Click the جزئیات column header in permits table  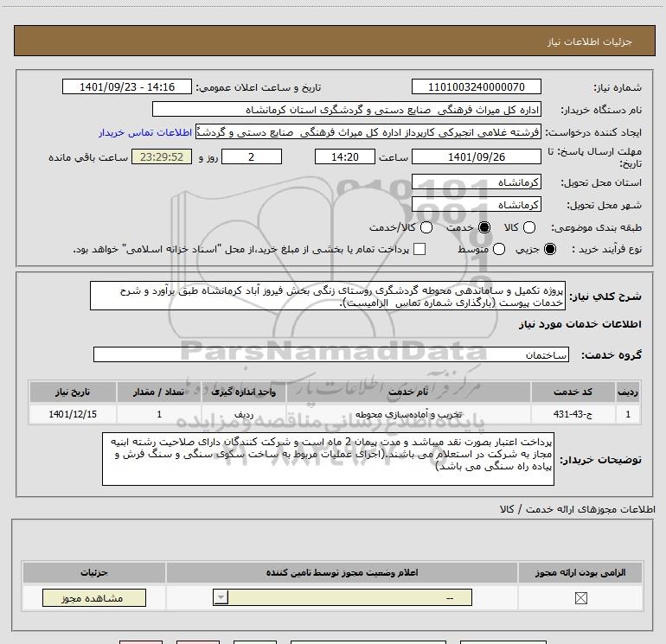[x=94, y=572]
